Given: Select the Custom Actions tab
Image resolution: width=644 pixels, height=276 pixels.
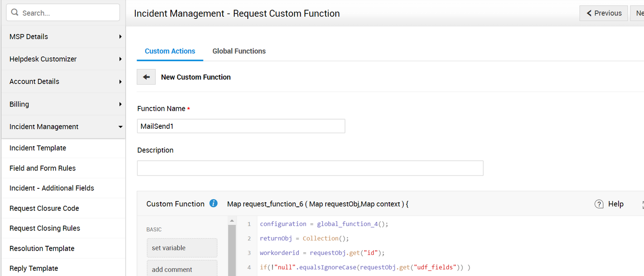Looking at the screenshot, I should [x=170, y=51].
